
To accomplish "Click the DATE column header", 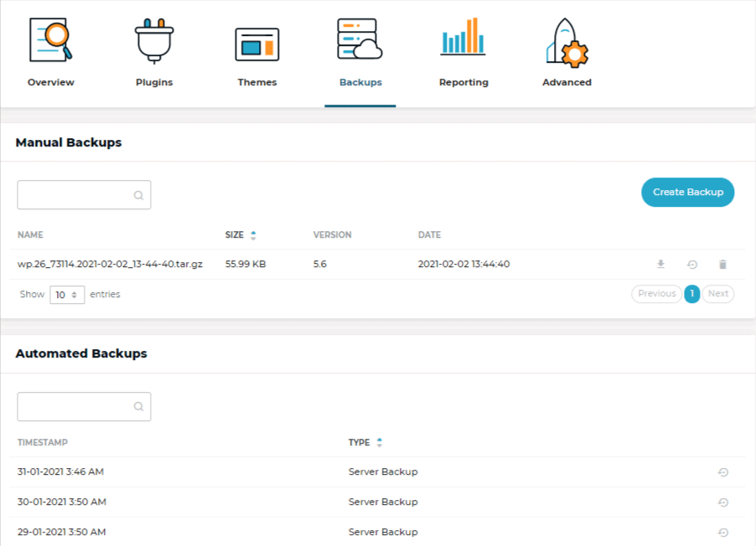I will click(429, 235).
